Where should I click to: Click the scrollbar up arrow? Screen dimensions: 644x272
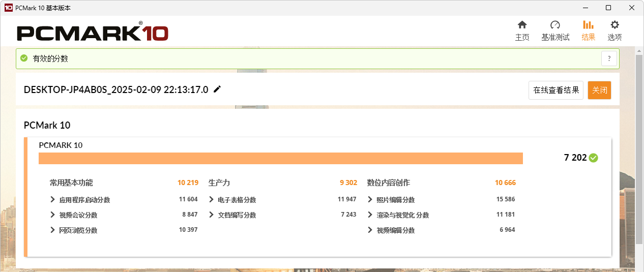coord(639,50)
